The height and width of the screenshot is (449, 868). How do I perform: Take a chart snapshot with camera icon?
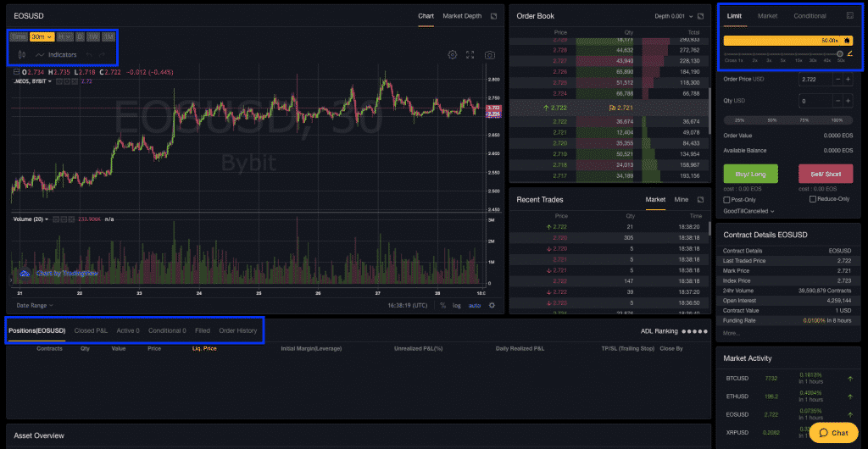[489, 55]
